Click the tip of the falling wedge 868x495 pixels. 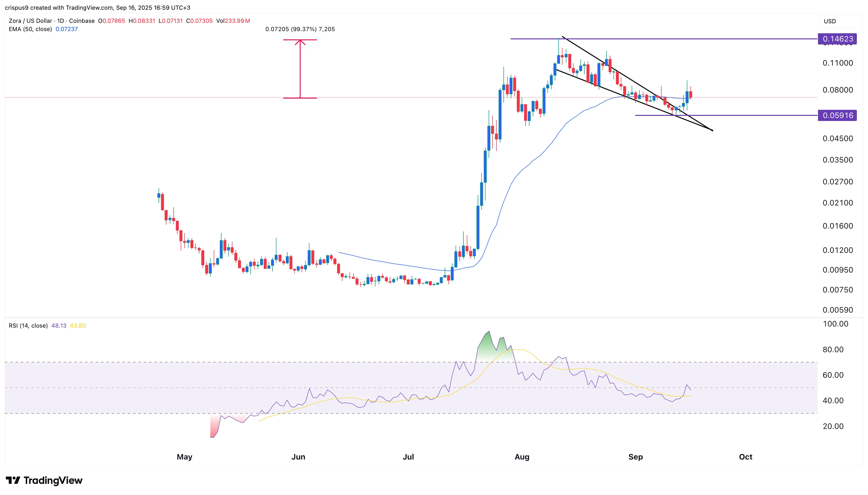pyautogui.click(x=712, y=130)
